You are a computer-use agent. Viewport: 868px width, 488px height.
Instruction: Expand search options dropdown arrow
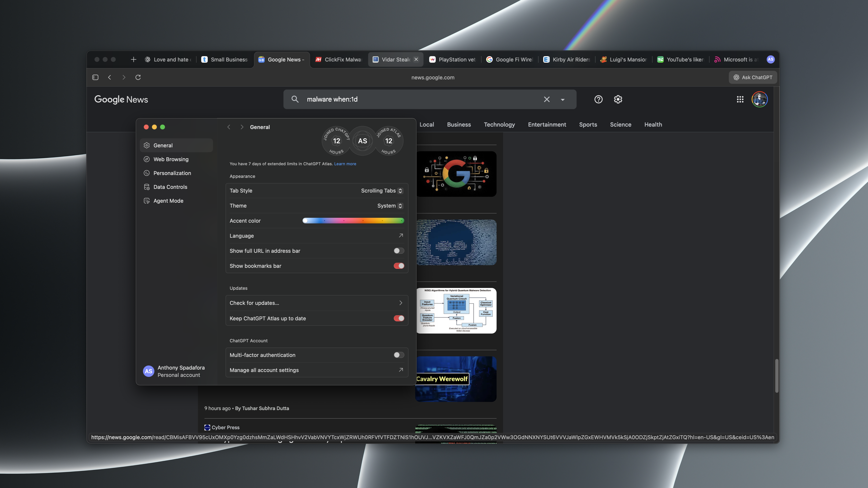(562, 100)
